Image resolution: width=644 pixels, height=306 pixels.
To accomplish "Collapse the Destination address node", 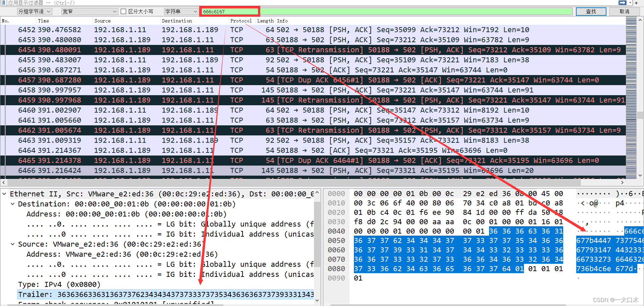I will pos(12,204).
